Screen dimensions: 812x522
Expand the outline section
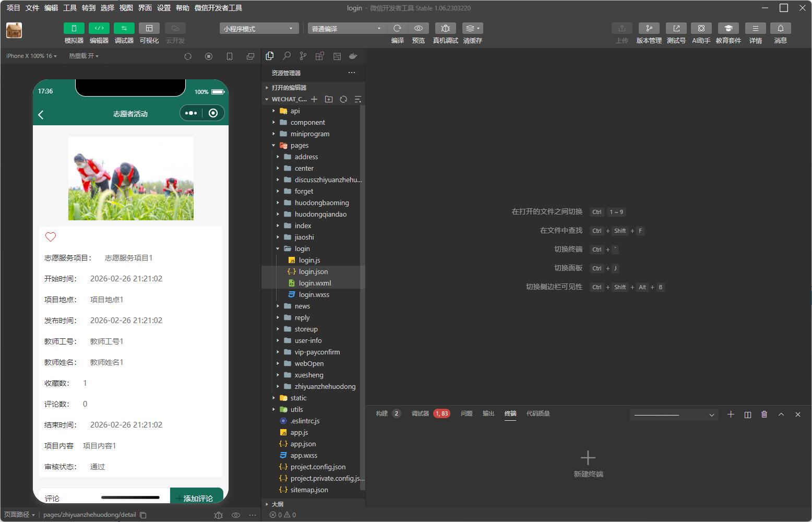(x=313, y=504)
